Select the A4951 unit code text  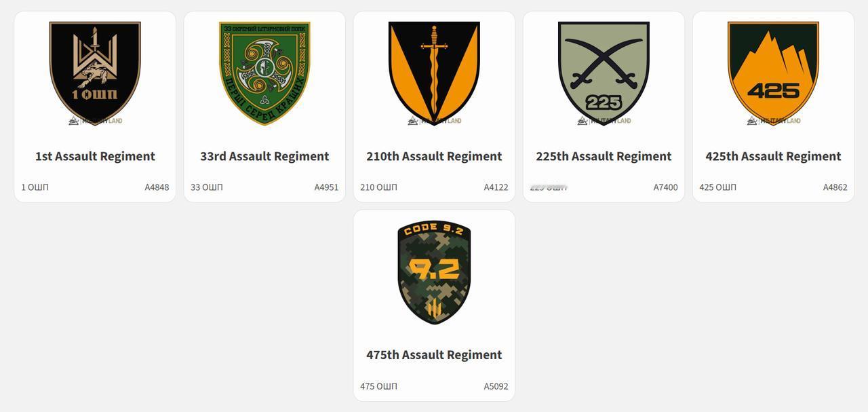tap(326, 187)
